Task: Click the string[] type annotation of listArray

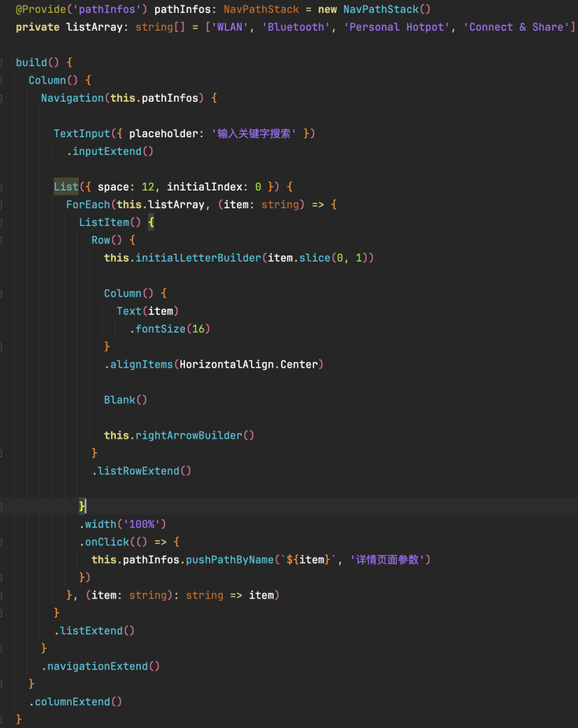Action: (x=160, y=27)
